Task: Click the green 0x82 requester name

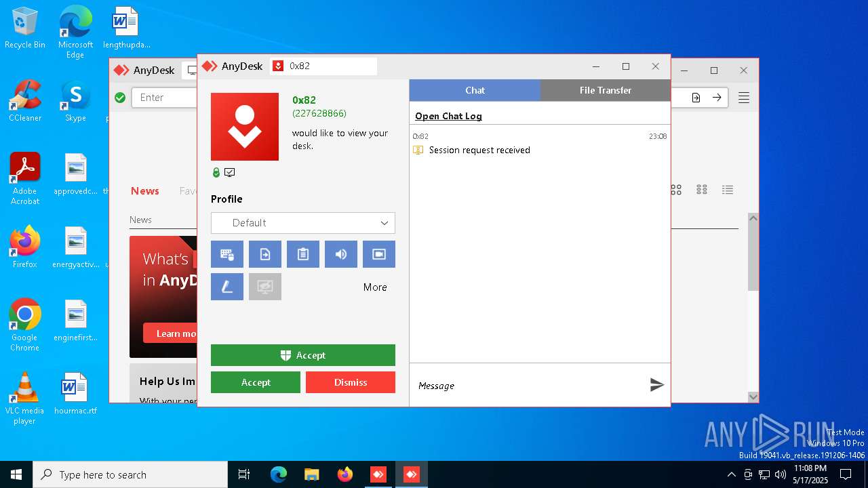Action: (x=304, y=100)
